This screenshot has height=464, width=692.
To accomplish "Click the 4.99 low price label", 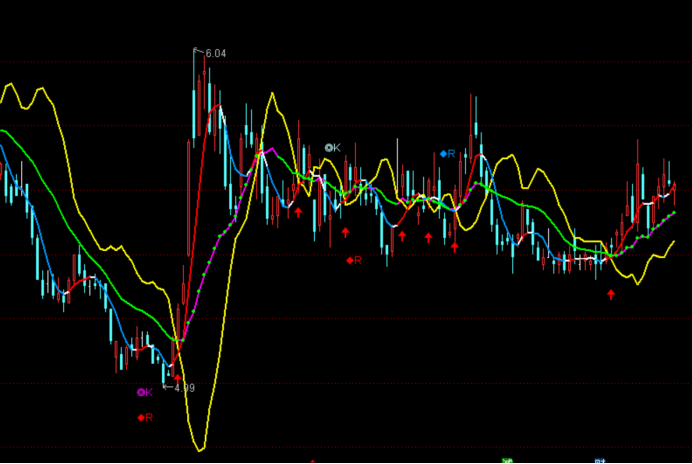I will coord(184,388).
